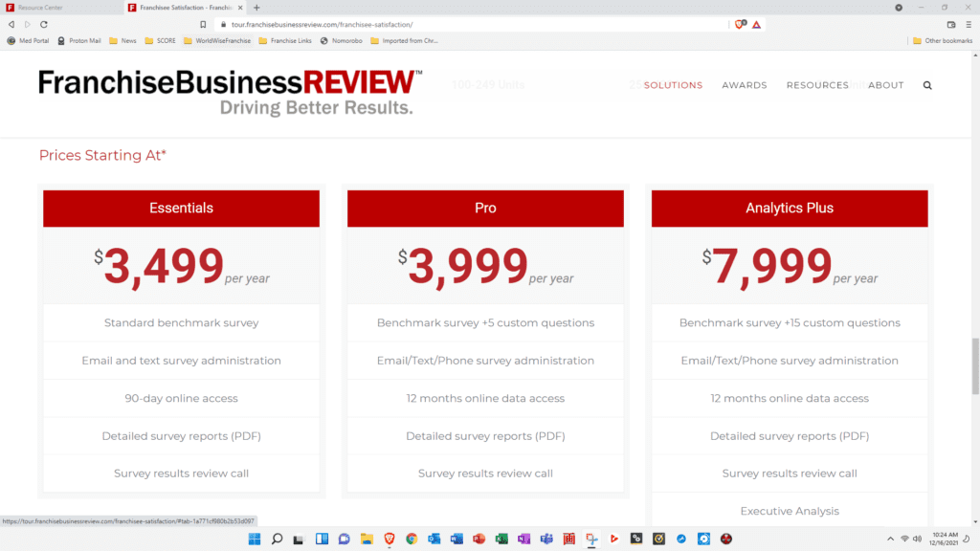
Task: Open Snipping Tool from taskbar
Action: click(591, 540)
